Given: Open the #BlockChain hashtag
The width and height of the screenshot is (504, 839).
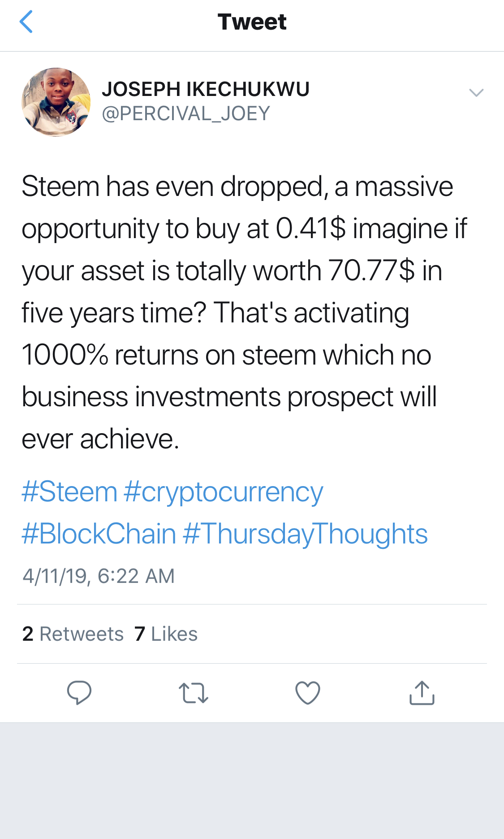Looking at the screenshot, I should pos(99,534).
